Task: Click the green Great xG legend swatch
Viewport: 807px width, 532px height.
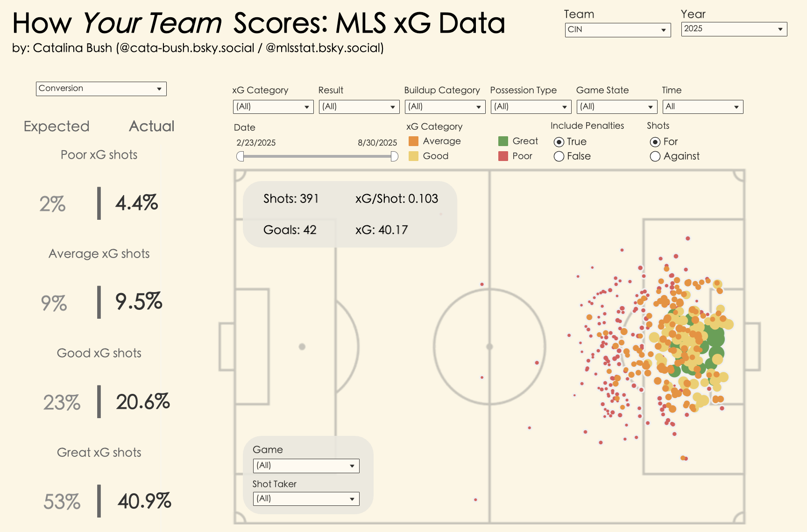Action: pos(503,141)
